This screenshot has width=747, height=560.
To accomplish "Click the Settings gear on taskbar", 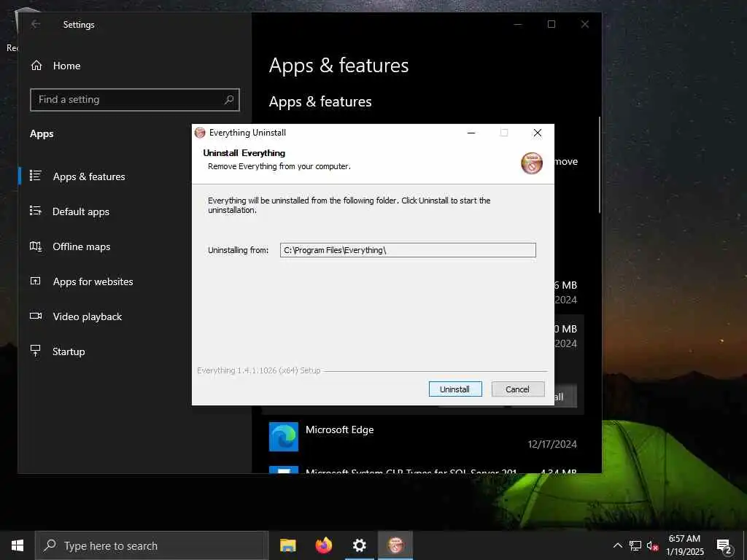I will [x=360, y=545].
